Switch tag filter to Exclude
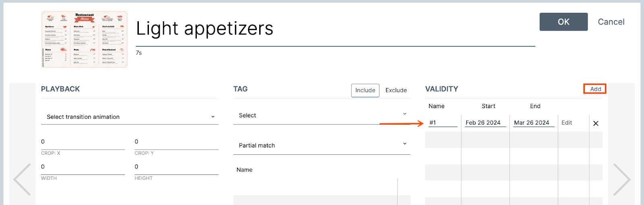Viewport: 644px width, 205px height. point(396,90)
